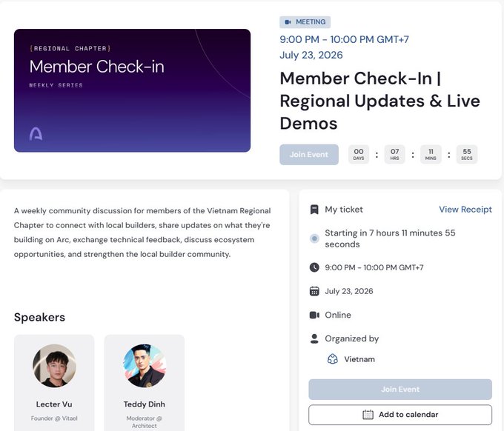Viewport: 504px width, 431px height.
Task: Click the 'Moderator @ Architect' subtitle
Action: point(145,422)
